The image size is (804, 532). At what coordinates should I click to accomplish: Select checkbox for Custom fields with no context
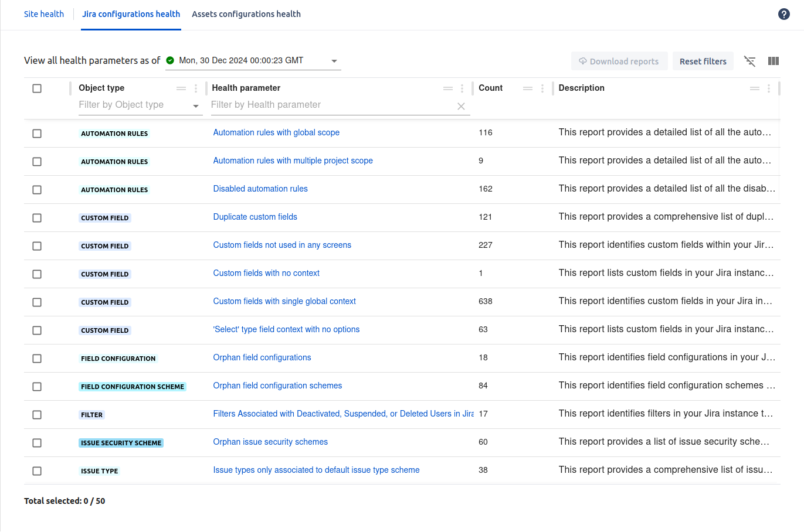(x=37, y=274)
